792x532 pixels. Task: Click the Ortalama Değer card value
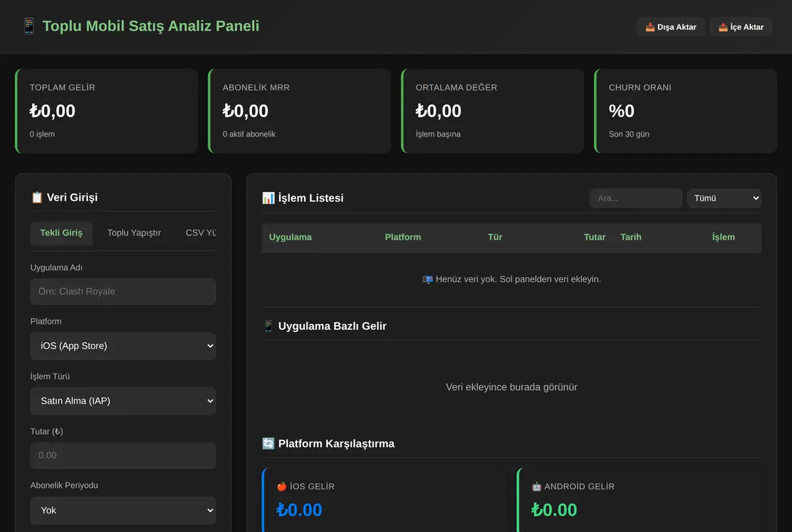pyautogui.click(x=439, y=111)
